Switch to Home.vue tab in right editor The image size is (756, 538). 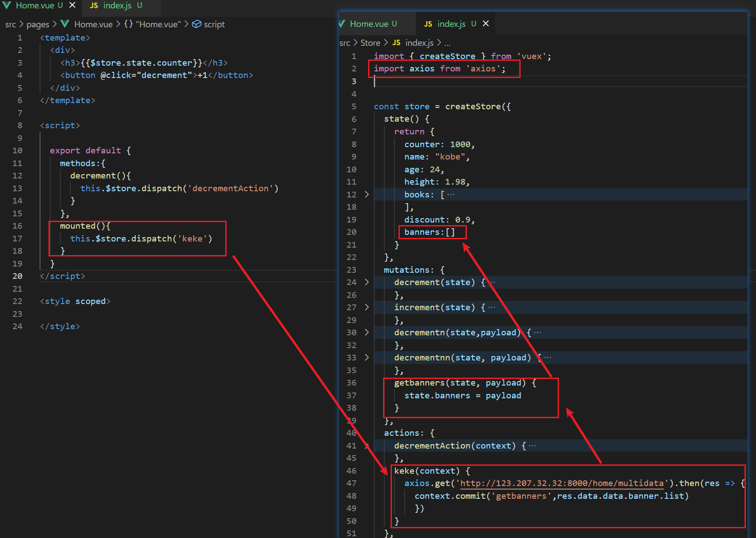tap(373, 24)
